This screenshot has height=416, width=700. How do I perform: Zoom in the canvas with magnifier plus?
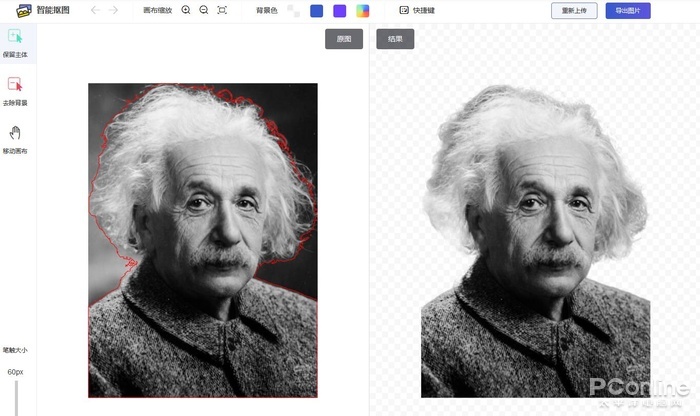(x=186, y=11)
